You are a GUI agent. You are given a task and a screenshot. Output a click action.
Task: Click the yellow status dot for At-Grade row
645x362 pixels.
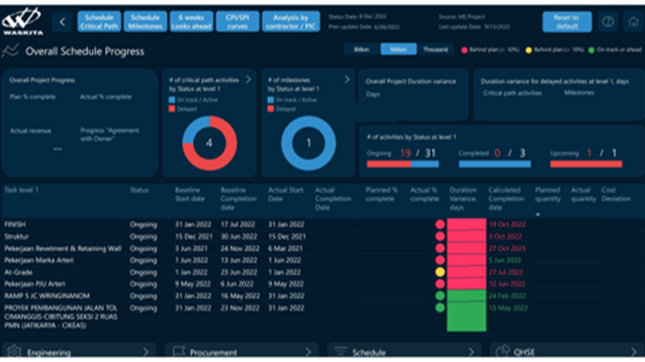[440, 272]
